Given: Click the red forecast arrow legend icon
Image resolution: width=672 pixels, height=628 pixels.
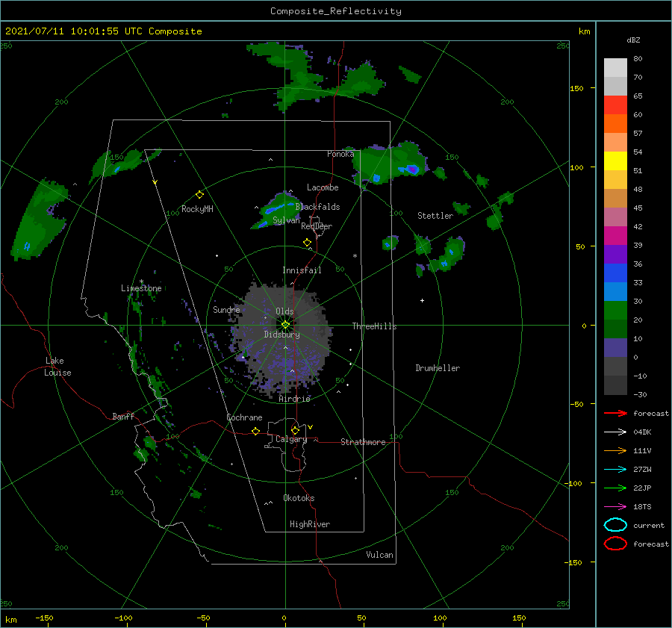Looking at the screenshot, I should 615,413.
